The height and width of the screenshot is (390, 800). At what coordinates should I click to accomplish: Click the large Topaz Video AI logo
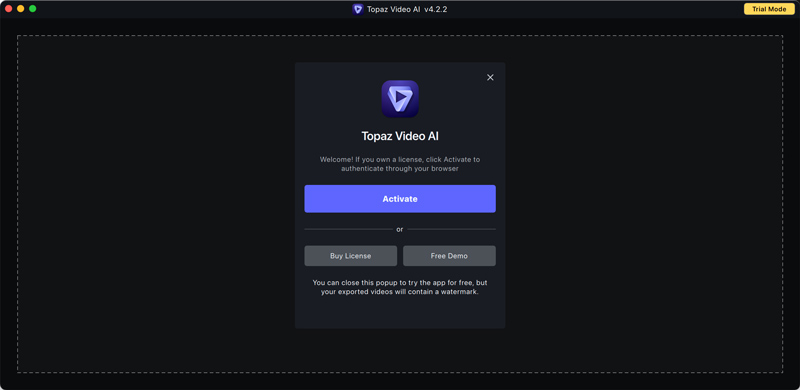[400, 99]
